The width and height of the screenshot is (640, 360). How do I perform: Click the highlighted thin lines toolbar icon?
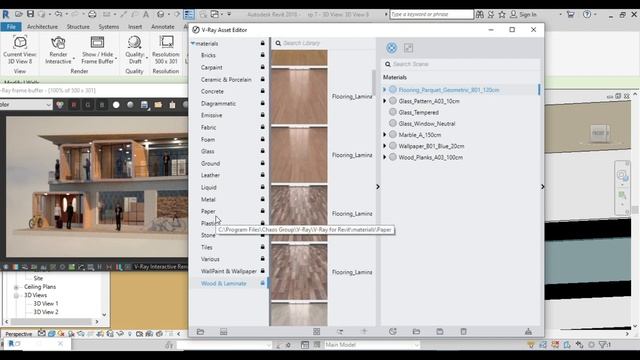[189, 14]
